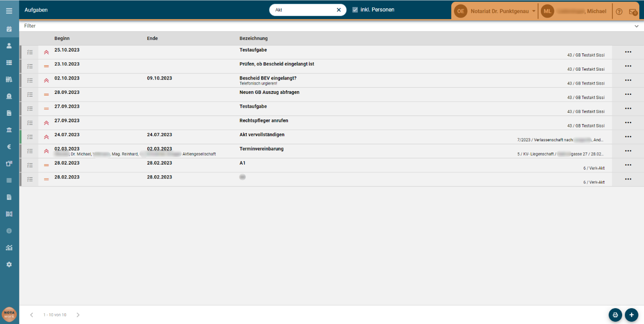Open the stacked windows icon in sidebar
644x324 pixels.
click(9, 164)
